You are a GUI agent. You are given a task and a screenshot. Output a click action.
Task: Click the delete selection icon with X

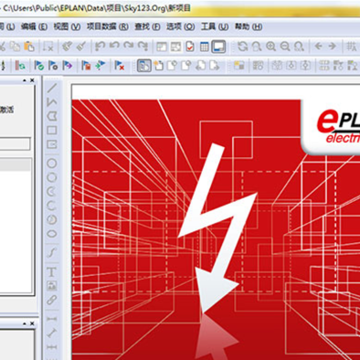(x=48, y=47)
